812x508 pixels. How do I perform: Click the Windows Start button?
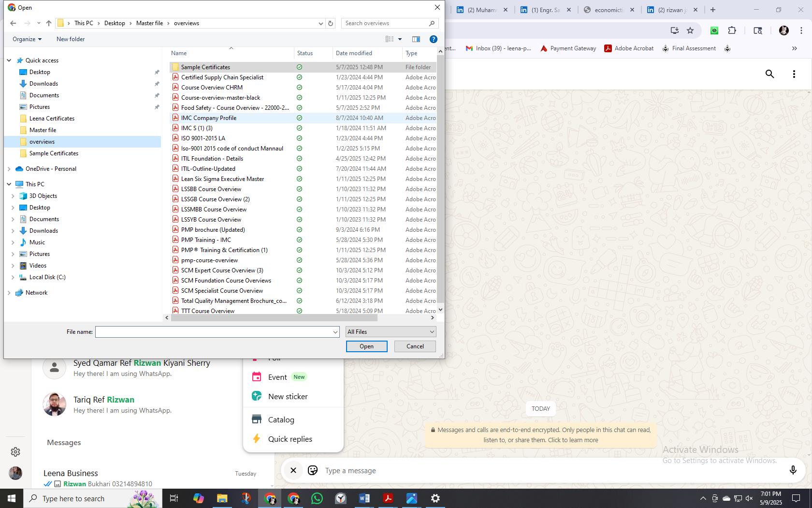click(12, 498)
